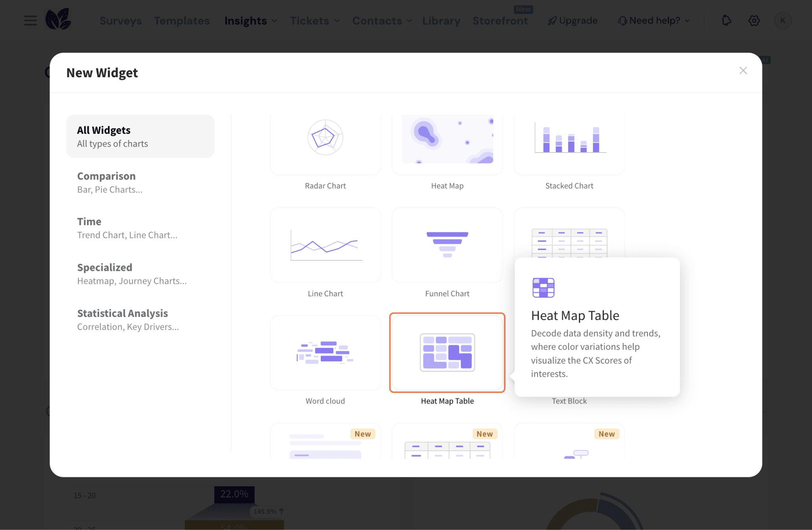This screenshot has height=530, width=812.
Task: Open the Contacts dropdown
Action: coord(382,21)
